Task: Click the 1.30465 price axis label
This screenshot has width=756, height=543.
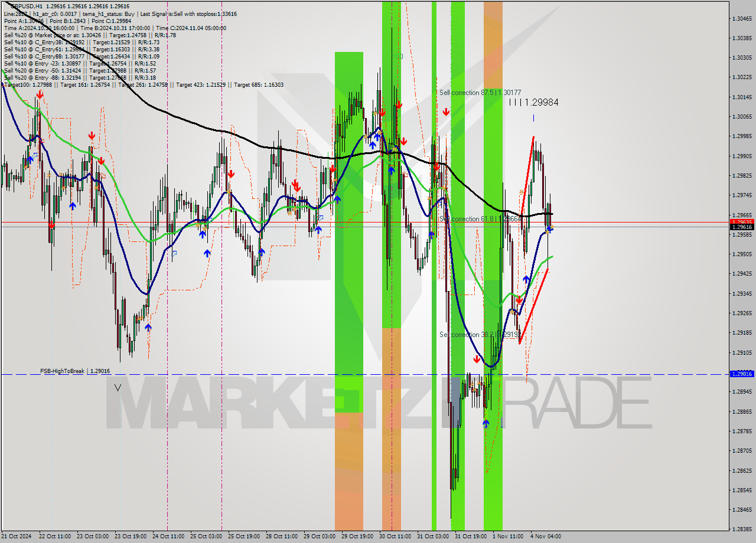Action: click(742, 18)
